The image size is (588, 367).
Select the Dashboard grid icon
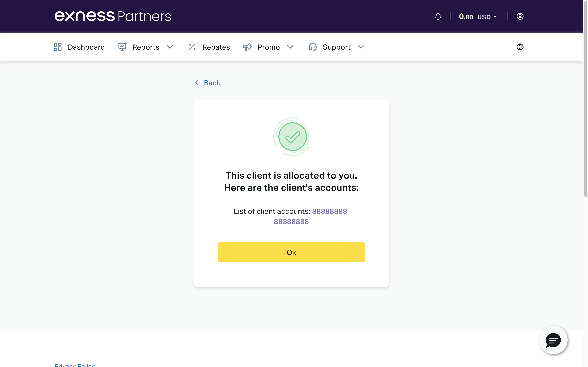(58, 47)
